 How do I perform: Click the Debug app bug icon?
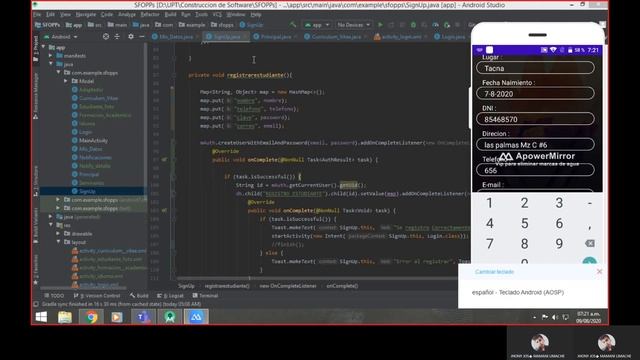[413, 24]
